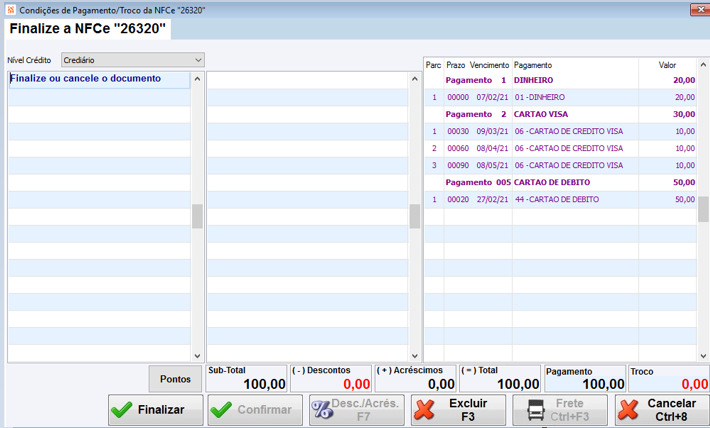Viewport: 710px width, 428px height.
Task: Open Desc./Acrés. F7 discount button
Action: pos(357,410)
